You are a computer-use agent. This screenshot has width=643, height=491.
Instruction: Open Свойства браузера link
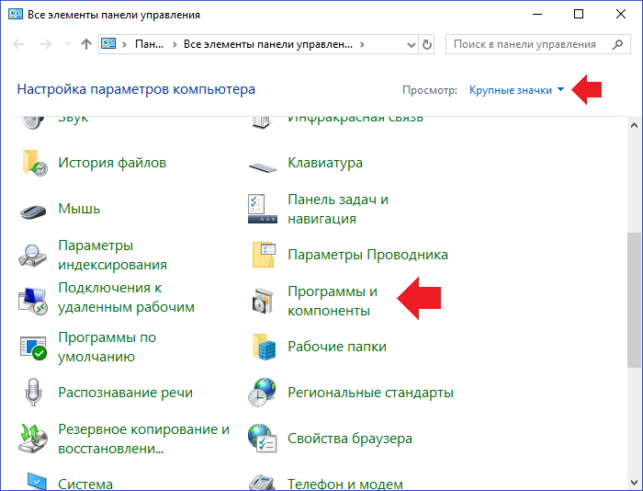point(350,438)
